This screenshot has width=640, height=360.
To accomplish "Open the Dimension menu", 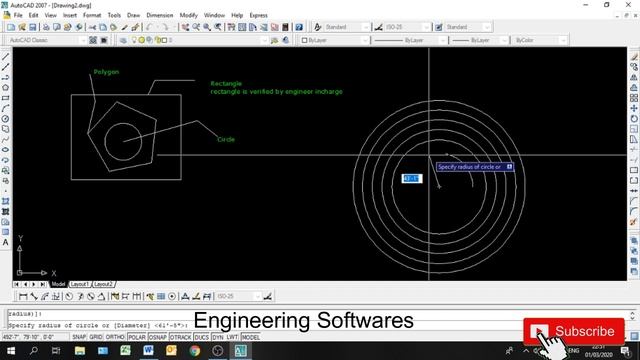I will 160,16.
